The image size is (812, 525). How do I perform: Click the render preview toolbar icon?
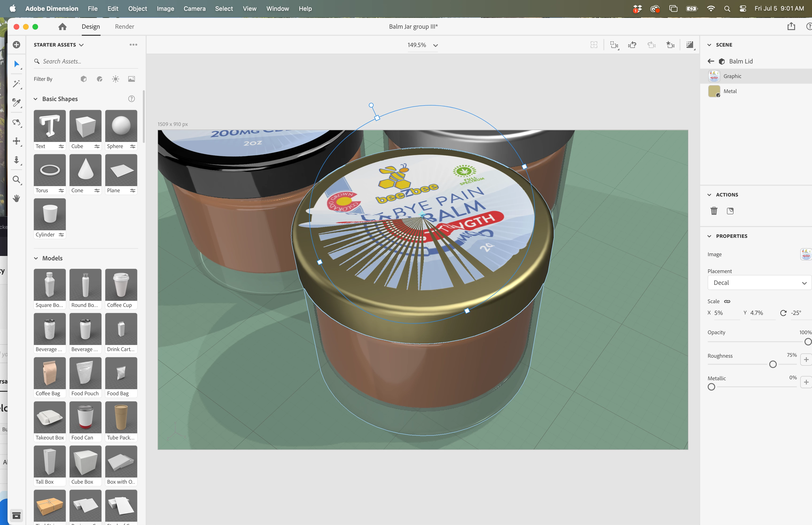(690, 45)
